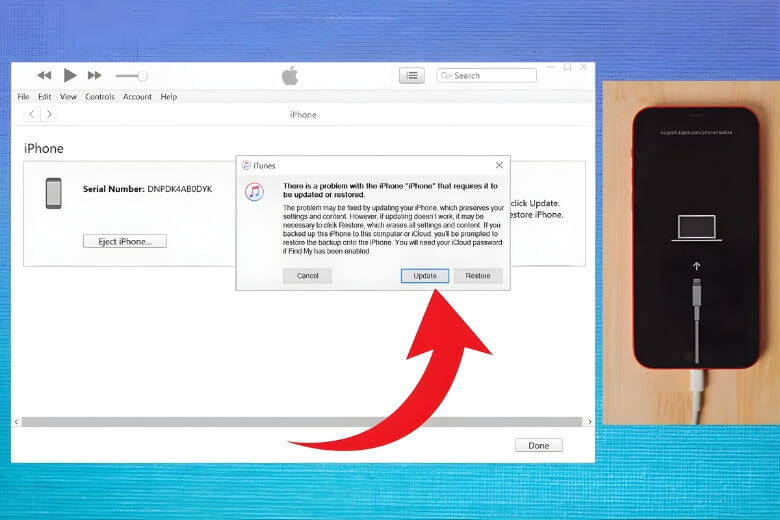Start playback with the play button
The image size is (780, 520).
click(70, 75)
